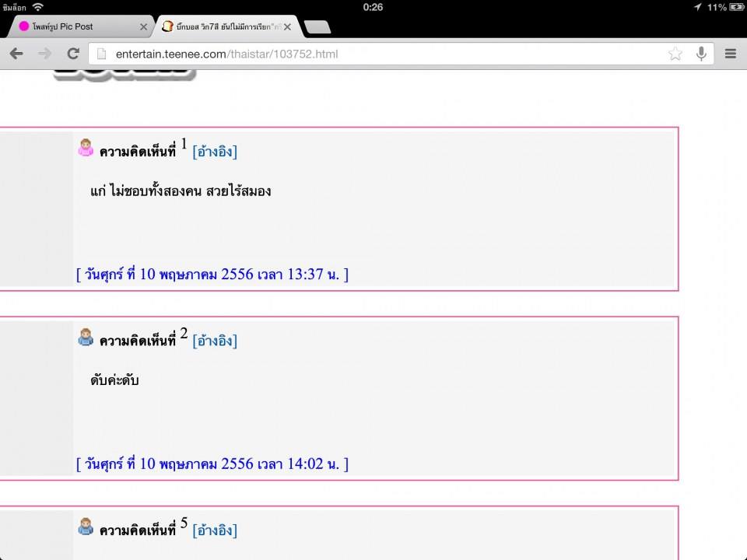The image size is (747, 560).
Task: Click the site logo at top left
Action: click(x=124, y=75)
